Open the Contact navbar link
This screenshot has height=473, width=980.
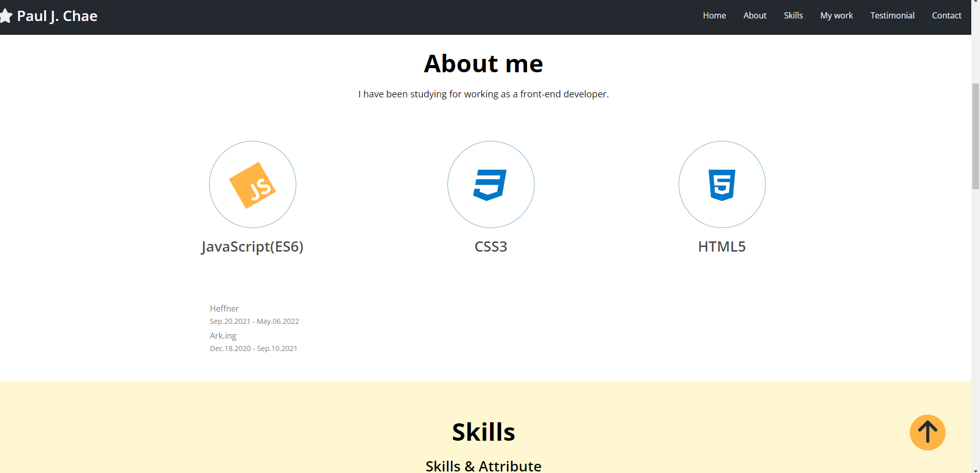pos(946,15)
